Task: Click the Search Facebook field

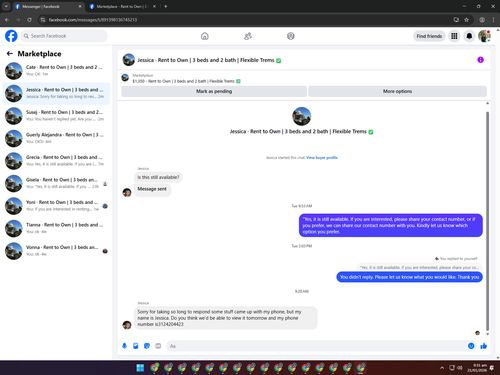Action: [64, 36]
